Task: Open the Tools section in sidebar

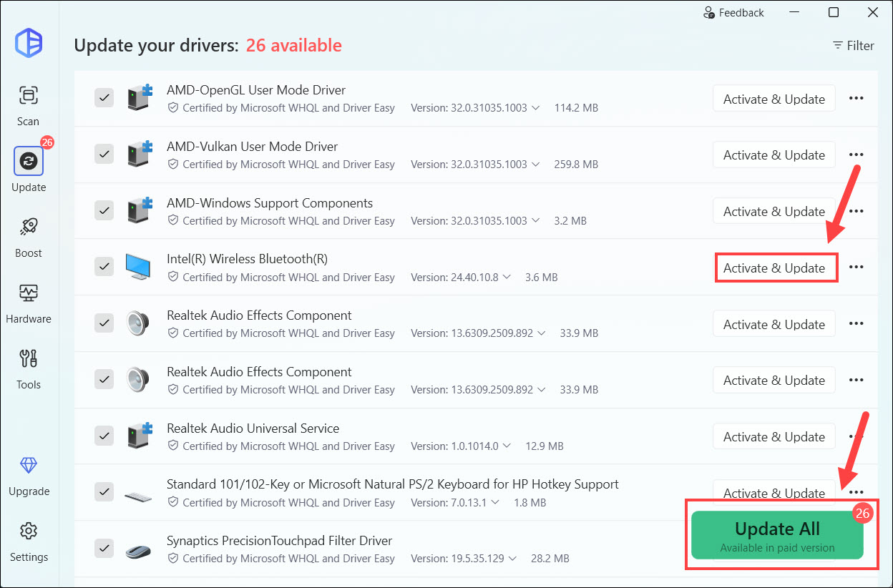Action: (x=29, y=368)
